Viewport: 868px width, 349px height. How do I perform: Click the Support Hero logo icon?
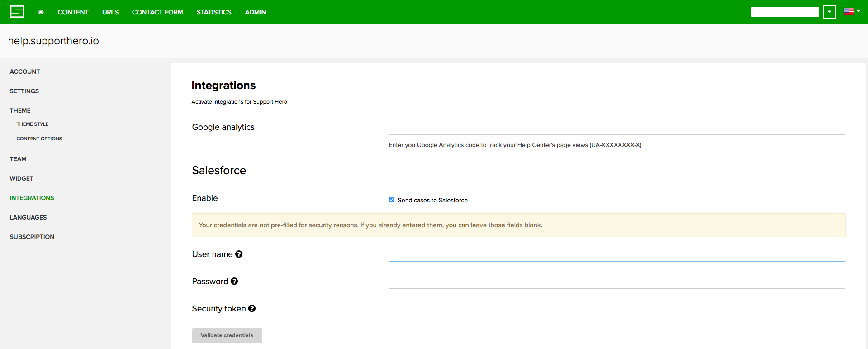[17, 12]
